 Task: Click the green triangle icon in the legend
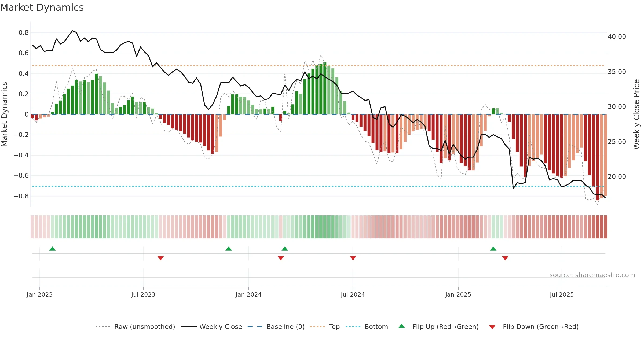[x=402, y=326]
